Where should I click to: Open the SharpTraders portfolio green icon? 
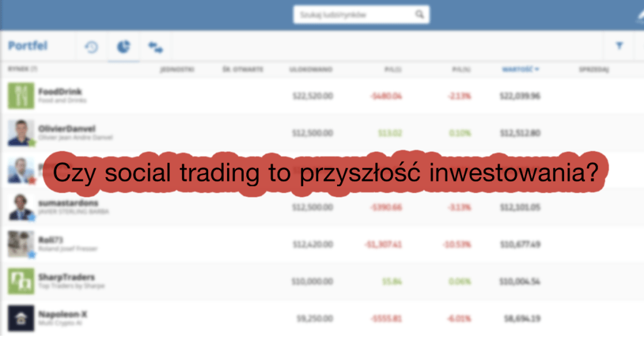coord(21,281)
